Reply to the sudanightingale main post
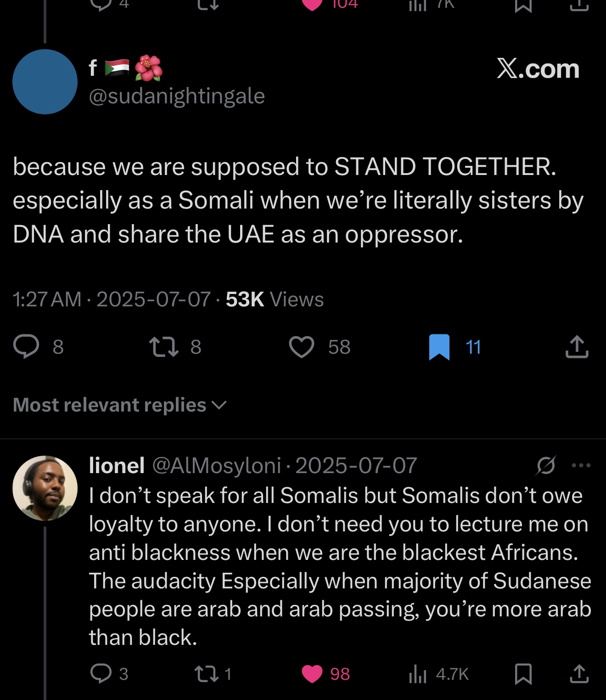The image size is (606, 700). click(x=27, y=347)
